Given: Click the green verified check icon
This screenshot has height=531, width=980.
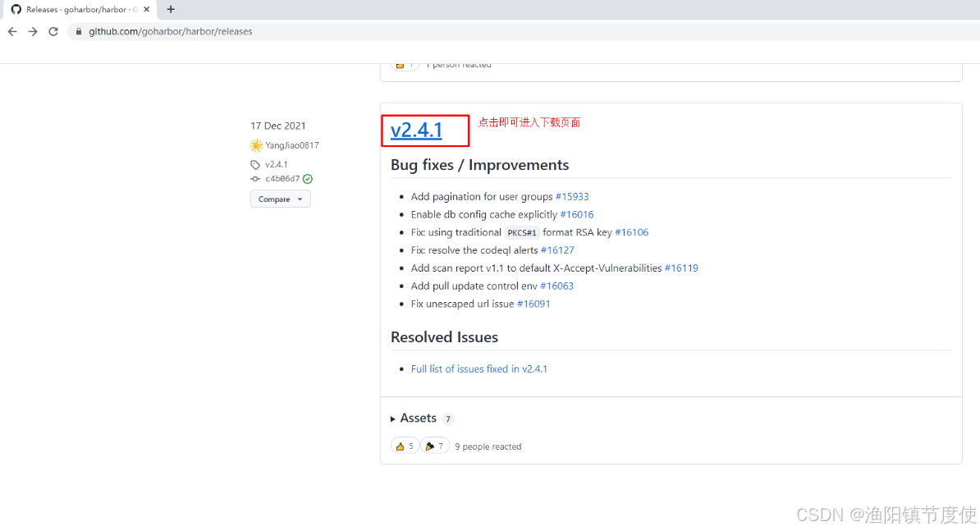Looking at the screenshot, I should (x=308, y=179).
